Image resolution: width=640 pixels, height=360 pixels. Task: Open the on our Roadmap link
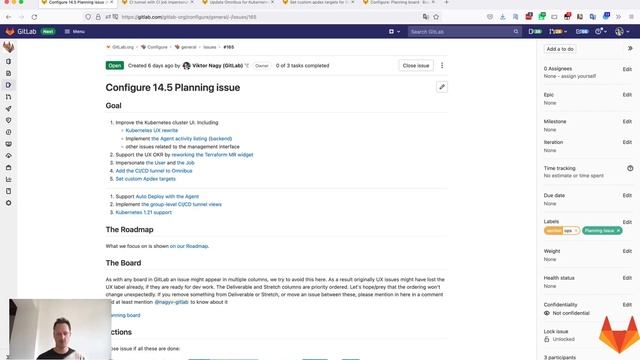189,246
